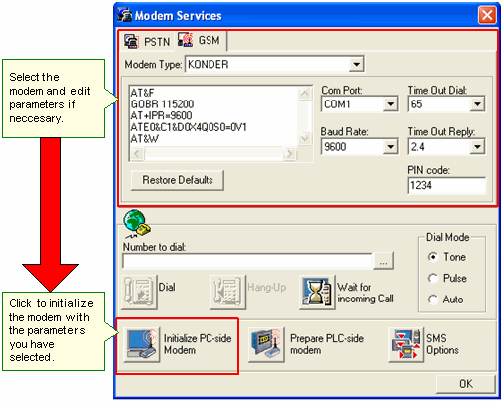Click the PIN code input field
Viewport: 503px width, 402px height.
pos(447,185)
